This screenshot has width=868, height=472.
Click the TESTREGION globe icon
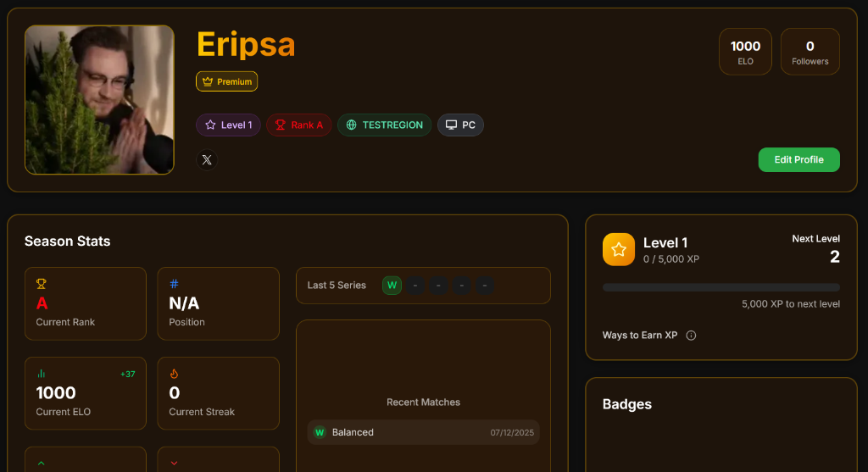(x=351, y=125)
